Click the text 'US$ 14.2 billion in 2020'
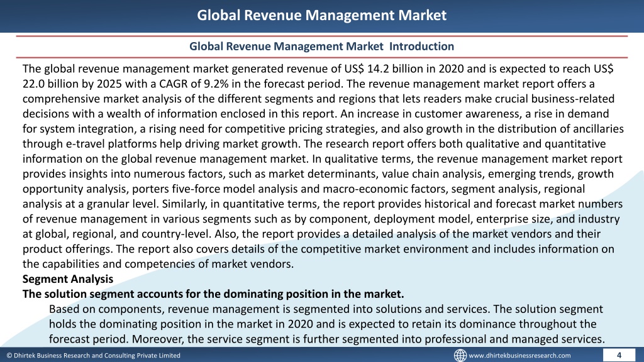This screenshot has height=362, width=644. tap(404, 69)
